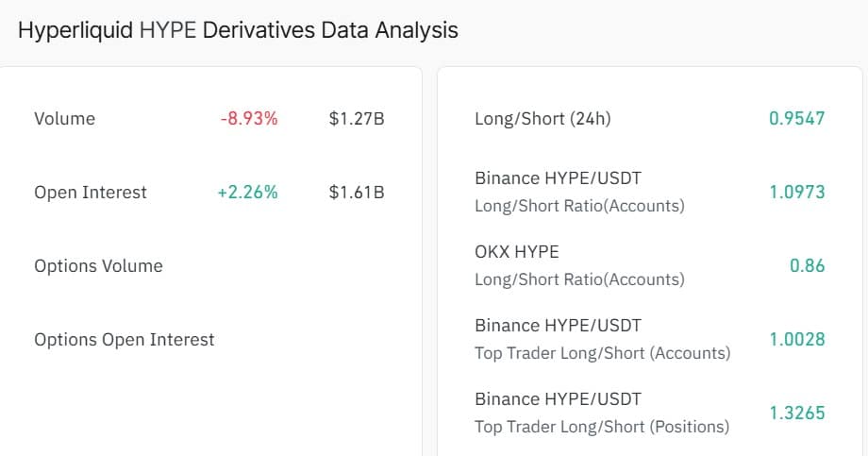Click the -8.93% volume change value
Viewport: 868px width, 456px height.
[249, 119]
